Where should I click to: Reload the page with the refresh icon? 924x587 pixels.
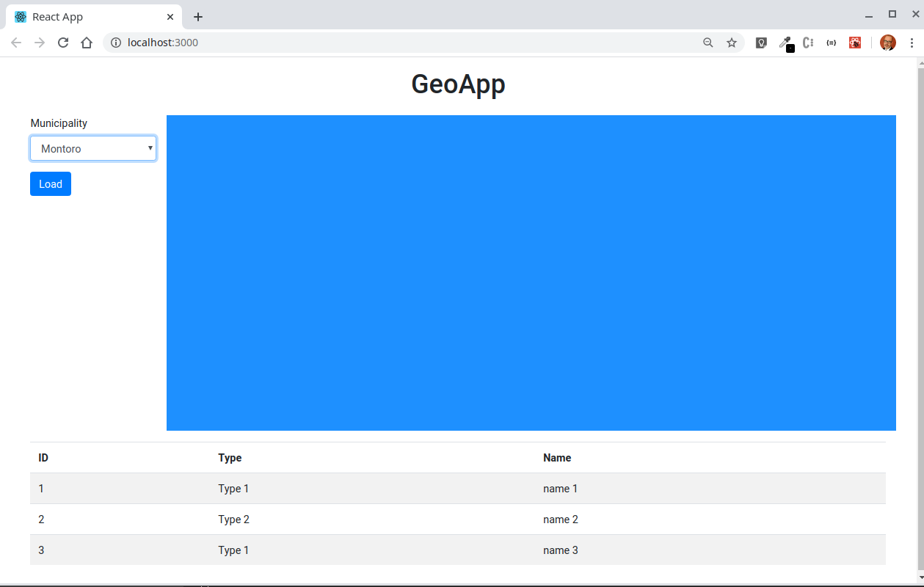coord(62,43)
